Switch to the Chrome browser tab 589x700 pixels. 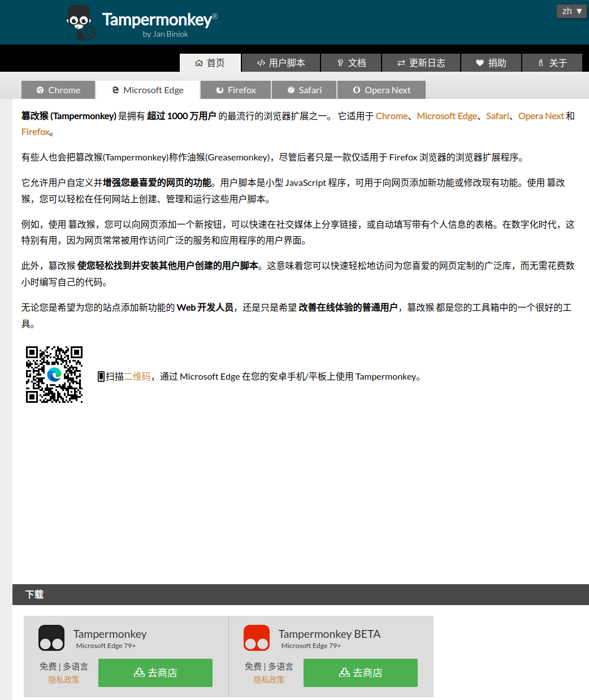pyautogui.click(x=58, y=90)
